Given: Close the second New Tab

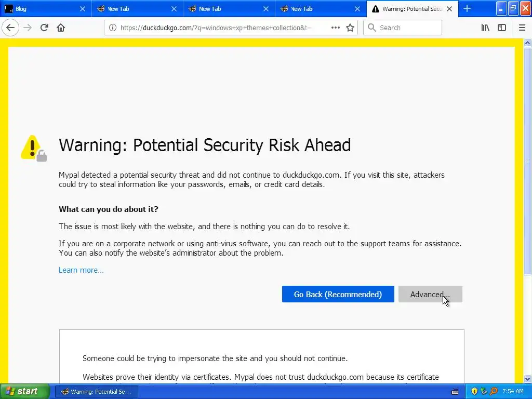Looking at the screenshot, I should (266, 9).
